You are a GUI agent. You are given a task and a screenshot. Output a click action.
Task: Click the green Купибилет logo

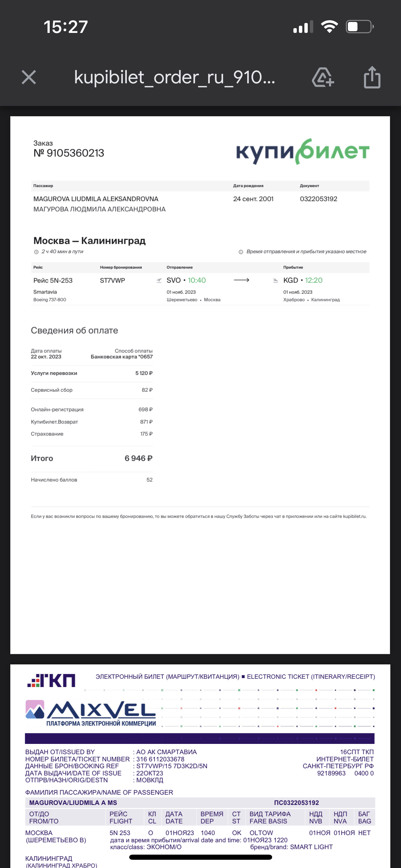(x=303, y=152)
